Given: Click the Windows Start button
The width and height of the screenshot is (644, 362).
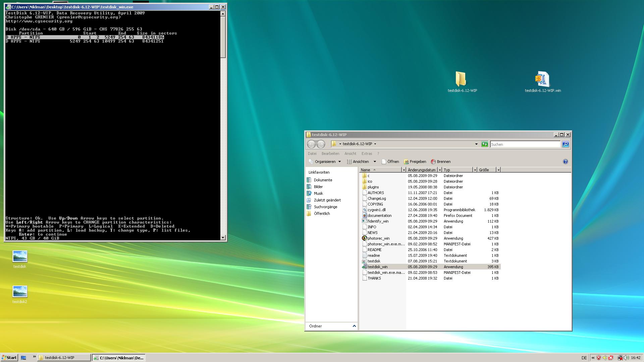Looking at the screenshot, I should pyautogui.click(x=9, y=358).
